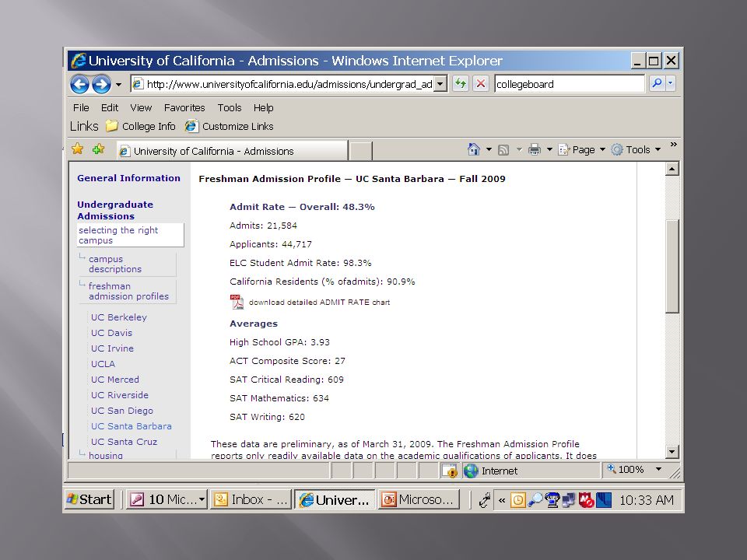Image resolution: width=747 pixels, height=560 pixels.
Task: Open the File menu
Action: [81, 107]
